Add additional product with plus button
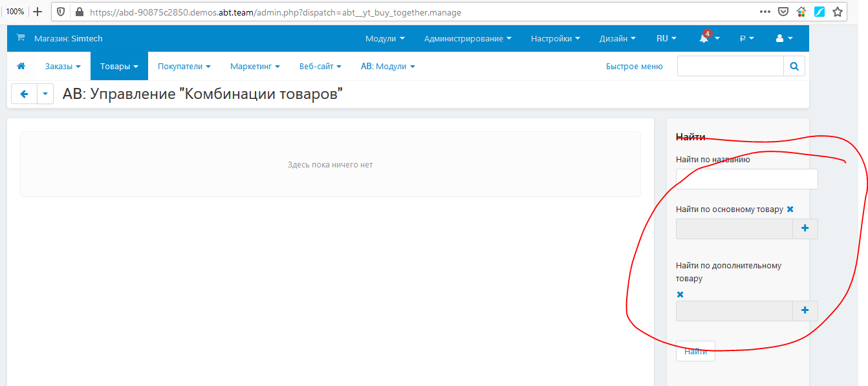 [805, 311]
